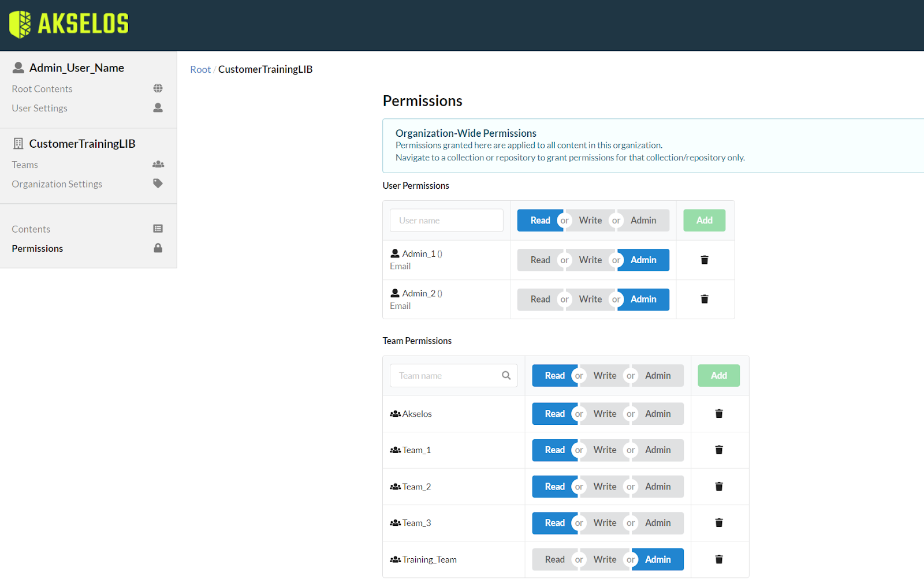Click the list icon beside Contents
This screenshot has height=583, width=924.
point(158,228)
